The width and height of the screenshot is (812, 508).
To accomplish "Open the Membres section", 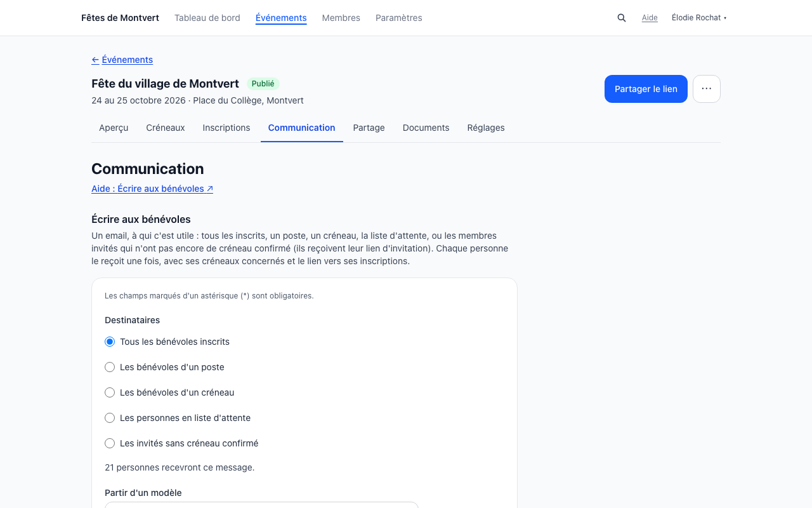I will [341, 18].
